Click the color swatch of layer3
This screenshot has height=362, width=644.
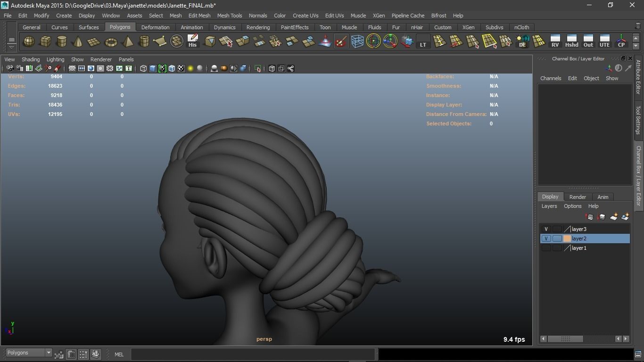[x=567, y=229]
